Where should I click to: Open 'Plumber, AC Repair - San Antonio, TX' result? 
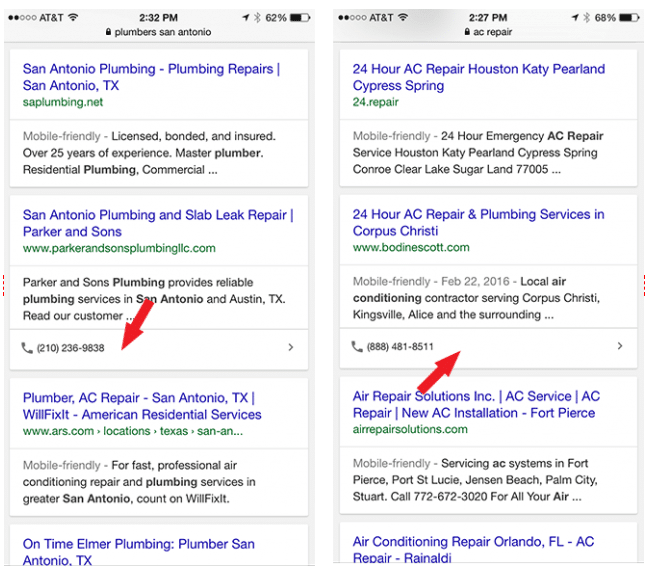click(x=142, y=406)
